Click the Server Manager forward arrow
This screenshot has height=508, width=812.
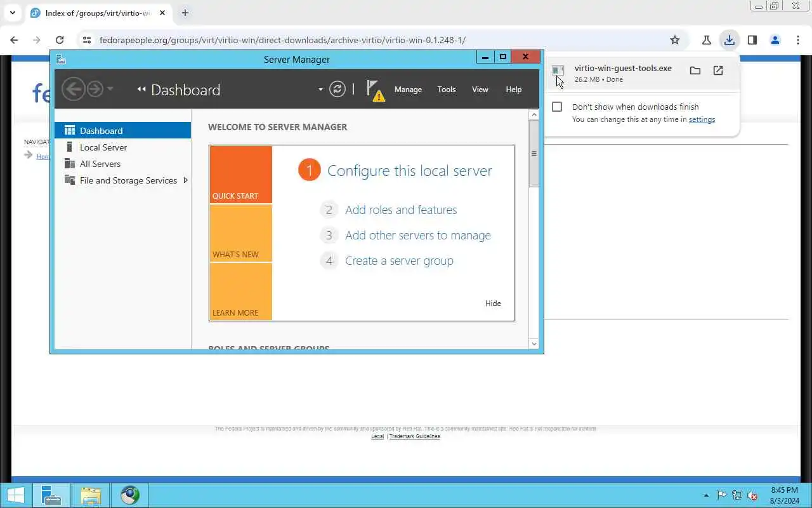[x=95, y=89]
